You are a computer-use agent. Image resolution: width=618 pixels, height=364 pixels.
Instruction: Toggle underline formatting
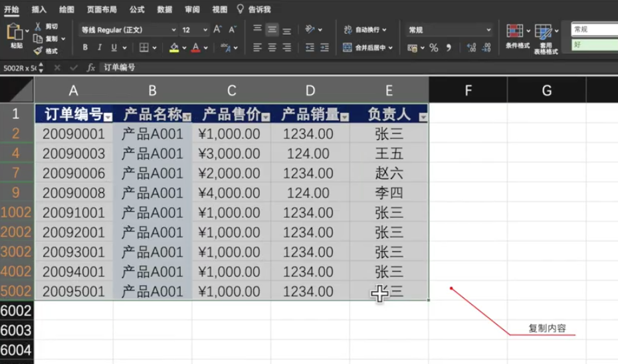click(x=114, y=48)
